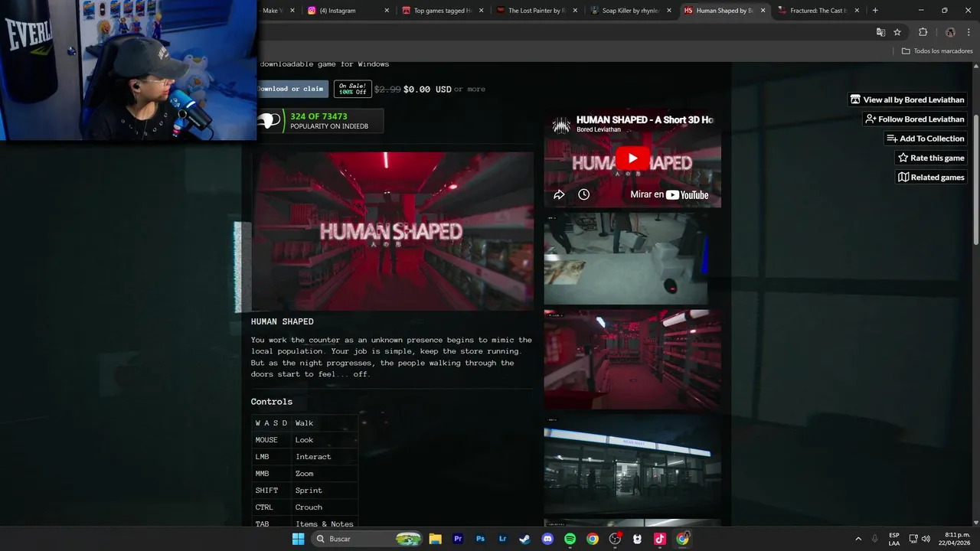Click the Bored Leviathan channel avatar on the video

tap(561, 125)
